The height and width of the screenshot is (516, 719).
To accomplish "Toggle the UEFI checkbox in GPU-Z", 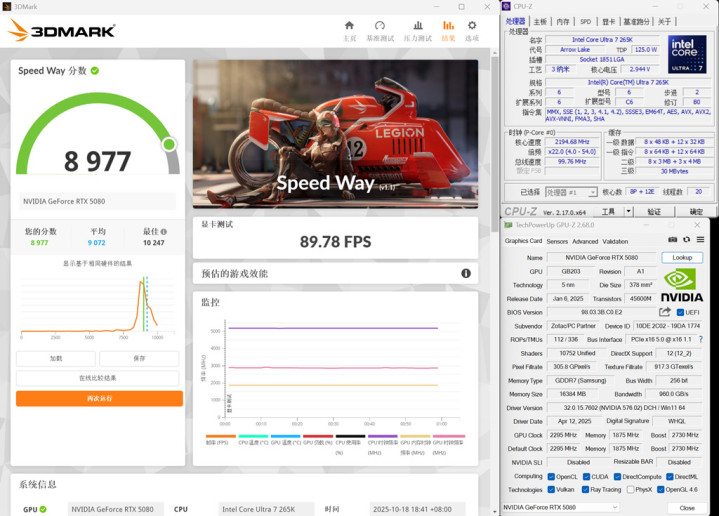I will [x=681, y=312].
